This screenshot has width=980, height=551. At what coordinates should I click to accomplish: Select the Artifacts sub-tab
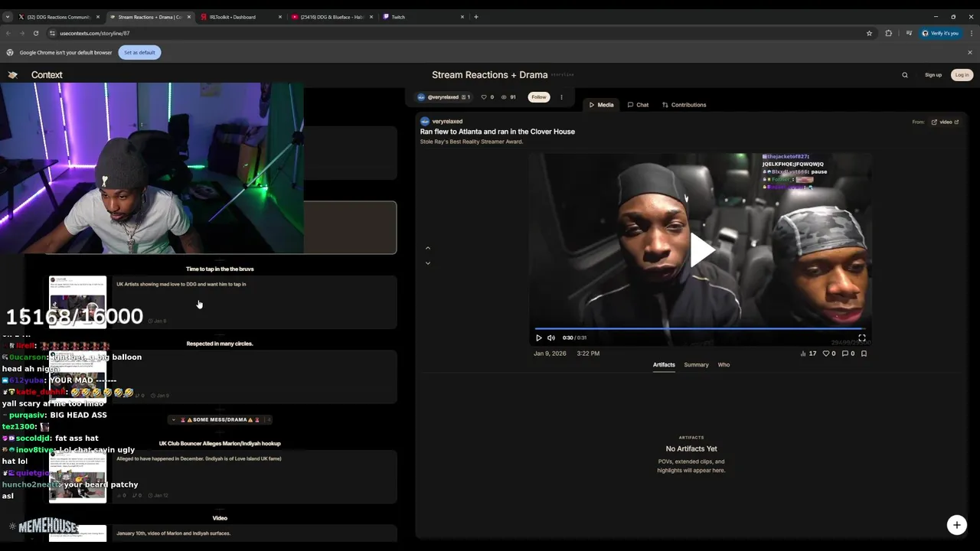(x=664, y=365)
